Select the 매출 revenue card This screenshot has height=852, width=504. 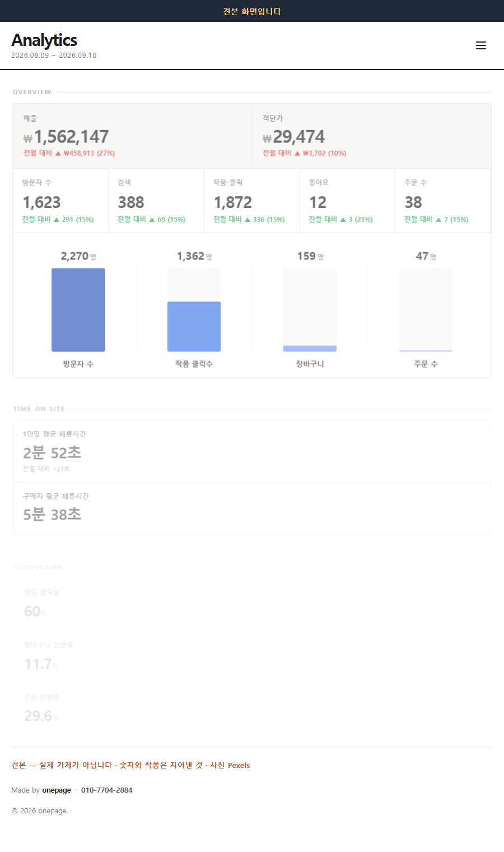[x=133, y=136]
